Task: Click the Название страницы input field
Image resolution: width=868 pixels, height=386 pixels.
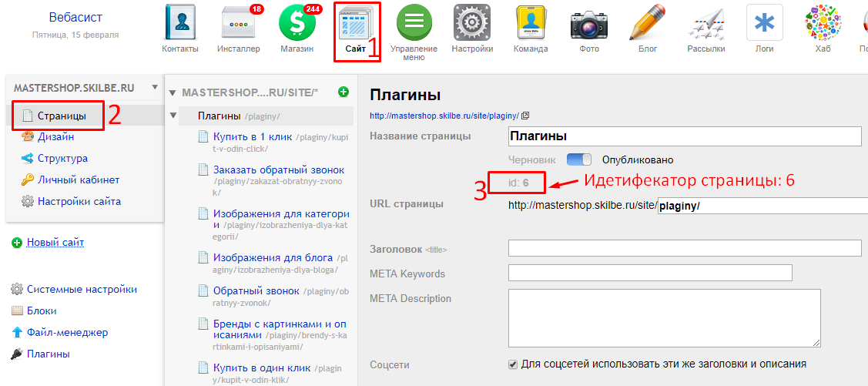Action: click(685, 136)
